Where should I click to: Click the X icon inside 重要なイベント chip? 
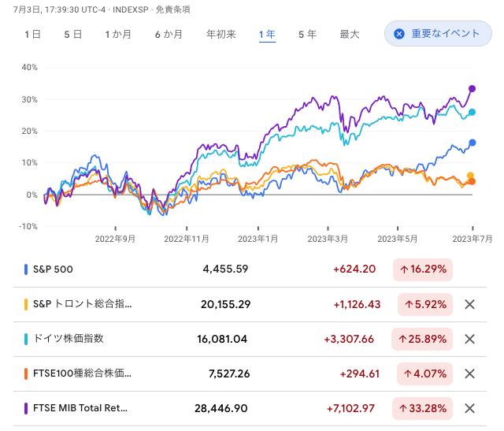pyautogui.click(x=399, y=34)
